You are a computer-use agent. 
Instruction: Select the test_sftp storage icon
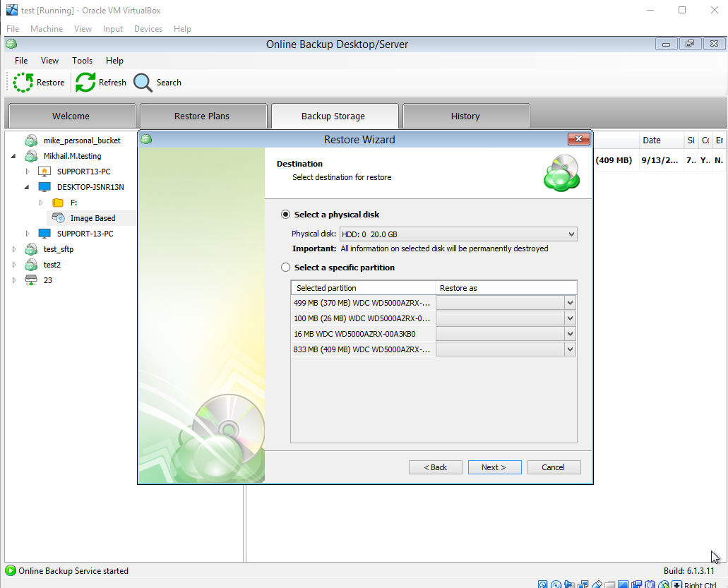tap(31, 249)
